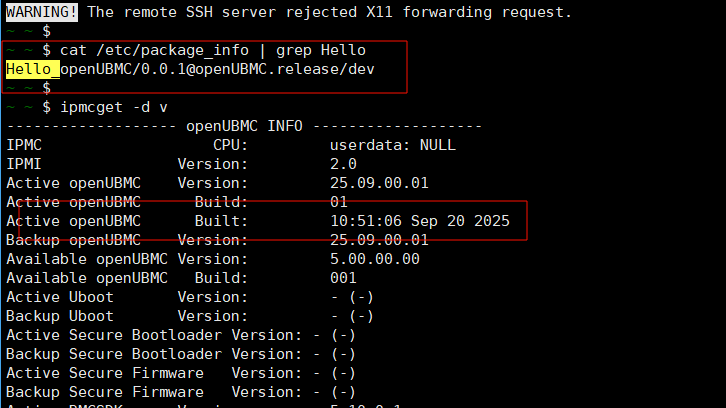Click Active openUBMC version 25.09.00.01
The height and width of the screenshot is (408, 726).
(x=379, y=183)
